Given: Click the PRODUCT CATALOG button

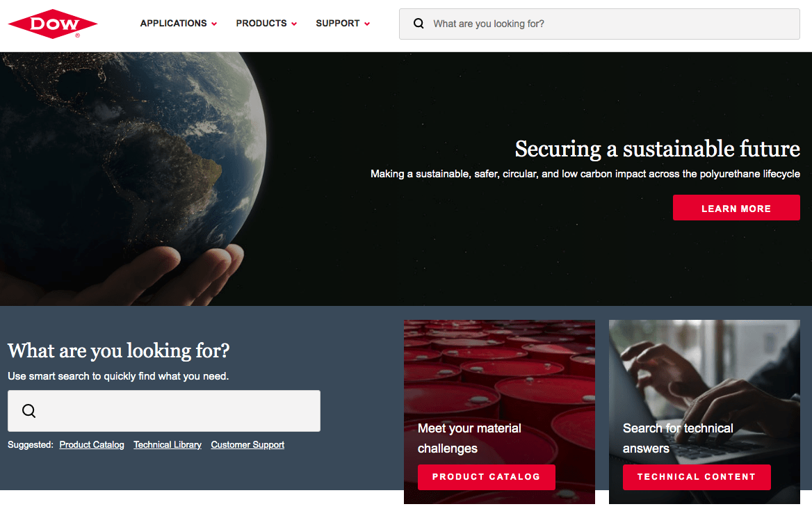Looking at the screenshot, I should click(486, 477).
